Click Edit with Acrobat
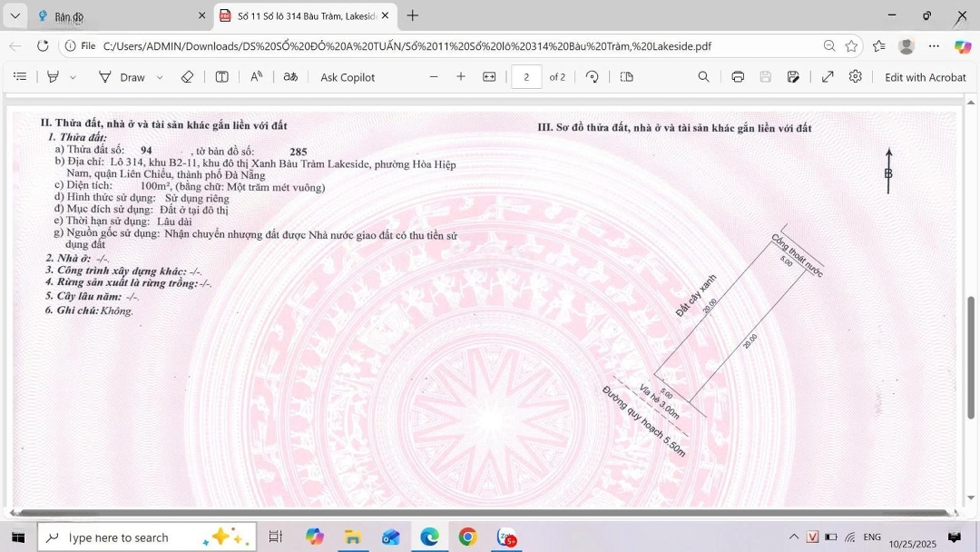The height and width of the screenshot is (552, 980). tap(925, 77)
